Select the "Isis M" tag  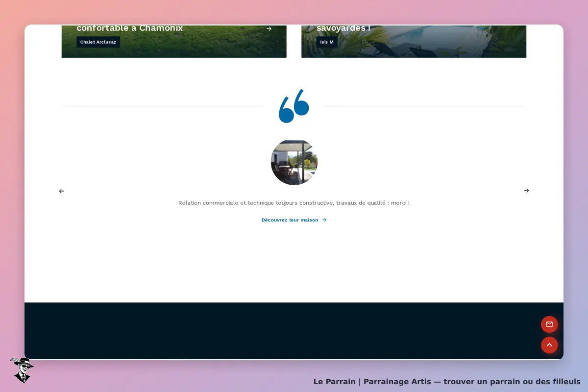click(327, 42)
